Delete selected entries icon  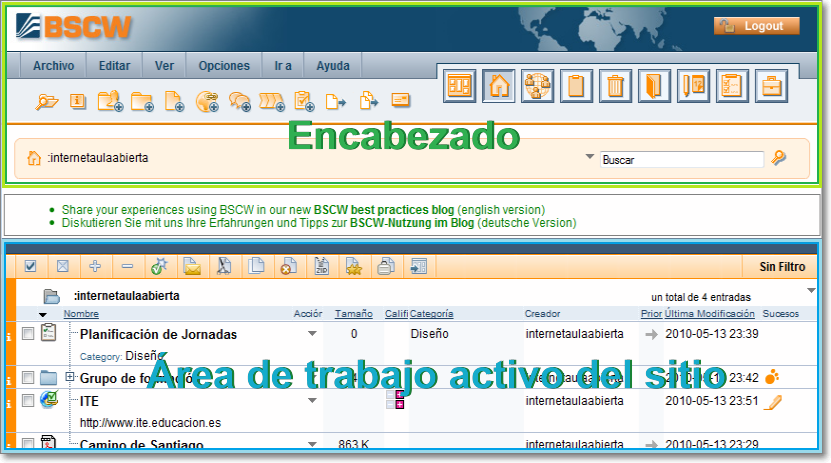[289, 266]
